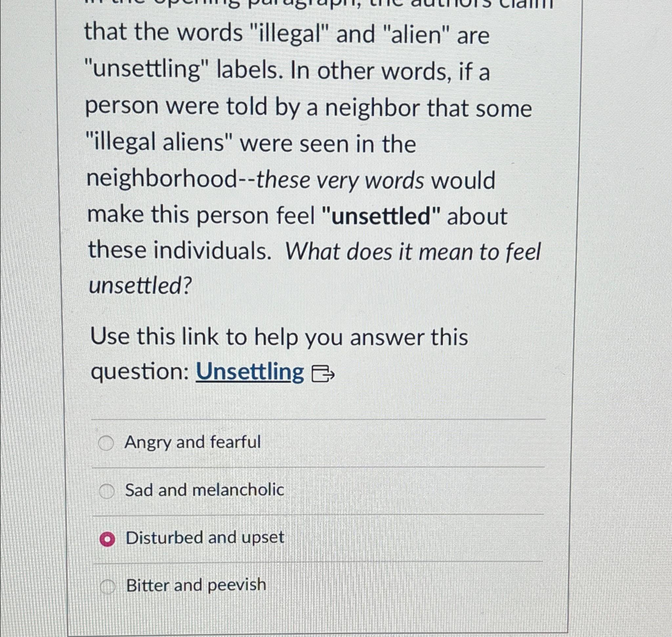Click the 'Angry and fearful' answer text

tap(193, 442)
